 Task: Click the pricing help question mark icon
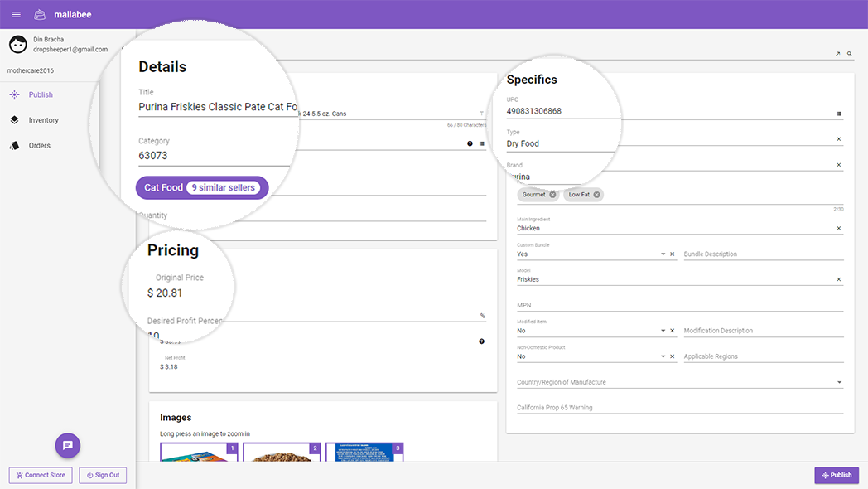click(481, 341)
